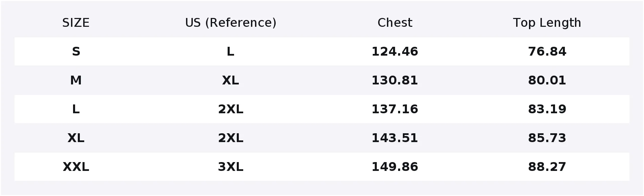Click the Chest column header
Viewport: 644px width, 196px height.
point(395,23)
